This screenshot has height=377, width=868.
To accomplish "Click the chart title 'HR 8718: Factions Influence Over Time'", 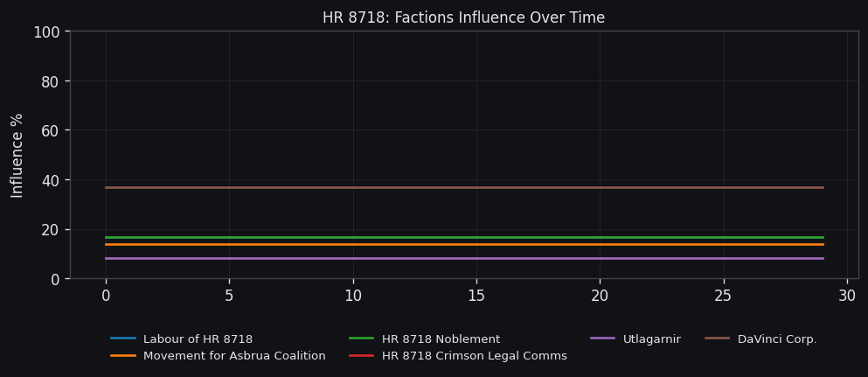I will pos(463,17).
